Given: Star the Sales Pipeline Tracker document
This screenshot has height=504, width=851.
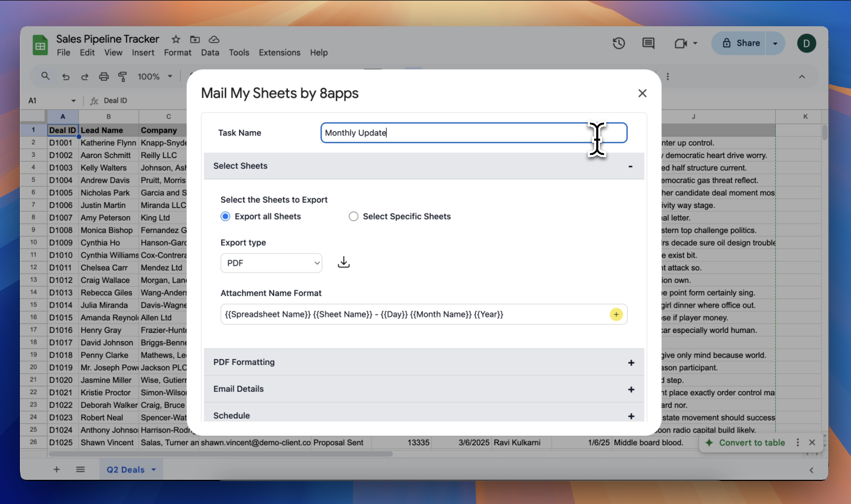Looking at the screenshot, I should (176, 39).
